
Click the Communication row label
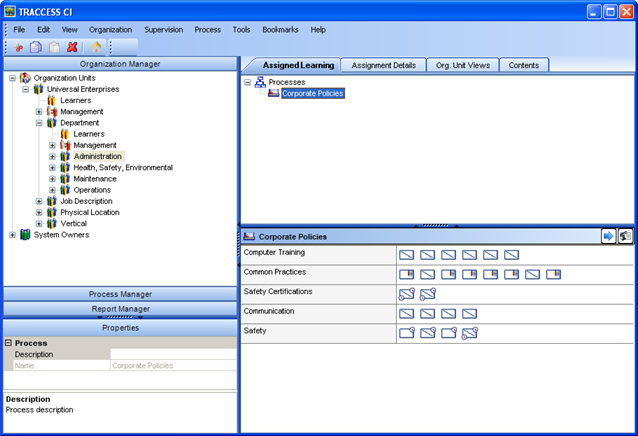point(269,311)
